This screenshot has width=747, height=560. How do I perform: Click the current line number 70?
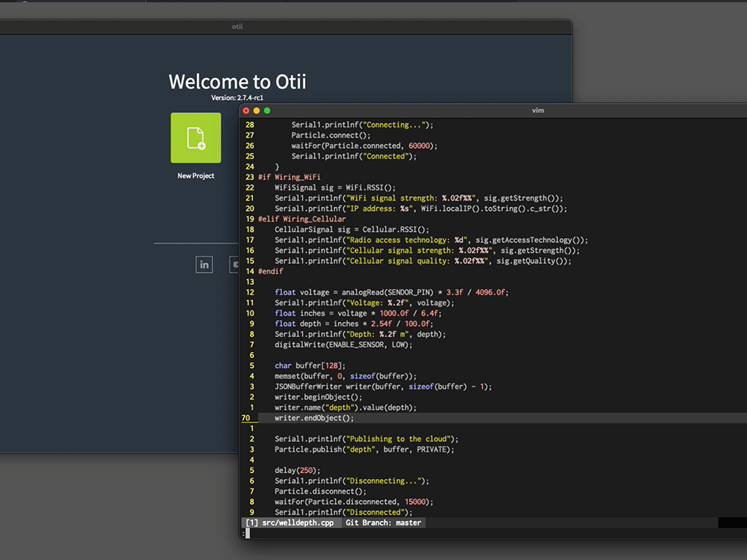246,419
